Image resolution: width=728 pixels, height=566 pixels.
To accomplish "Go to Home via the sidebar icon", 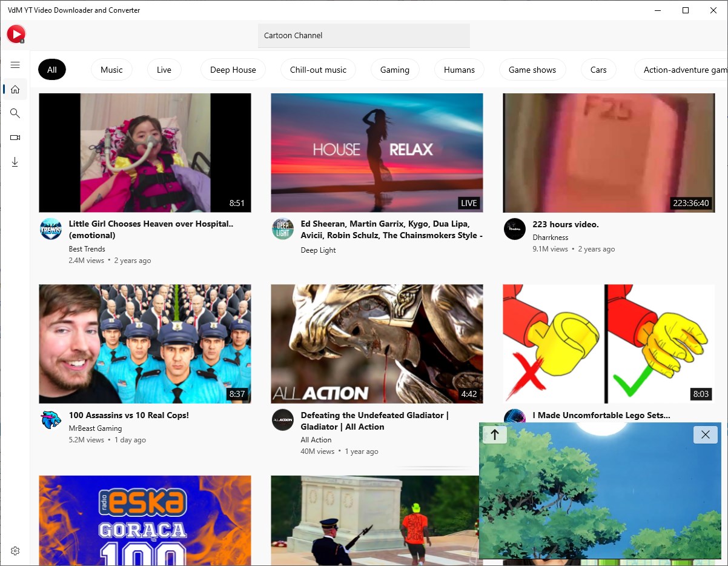I will [x=15, y=89].
